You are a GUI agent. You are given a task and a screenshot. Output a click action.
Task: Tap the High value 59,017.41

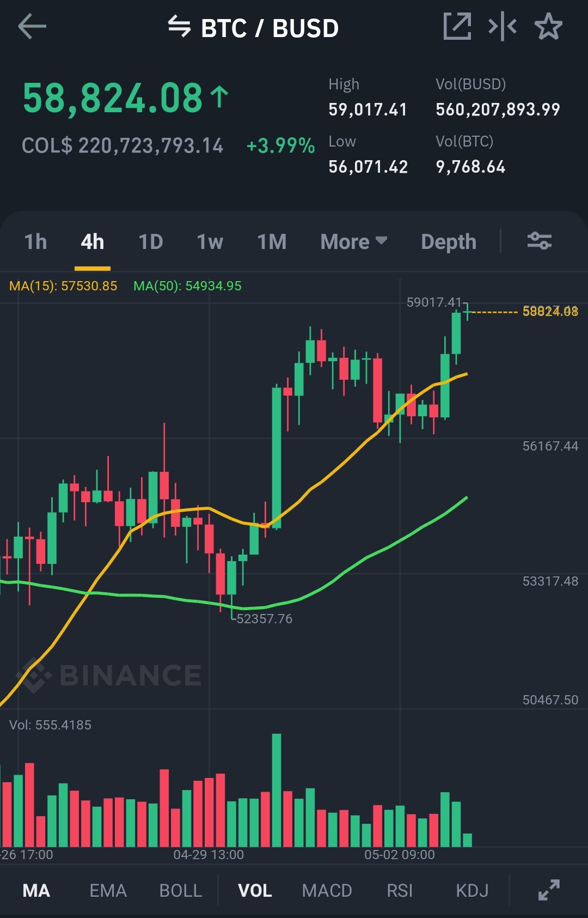(x=367, y=110)
